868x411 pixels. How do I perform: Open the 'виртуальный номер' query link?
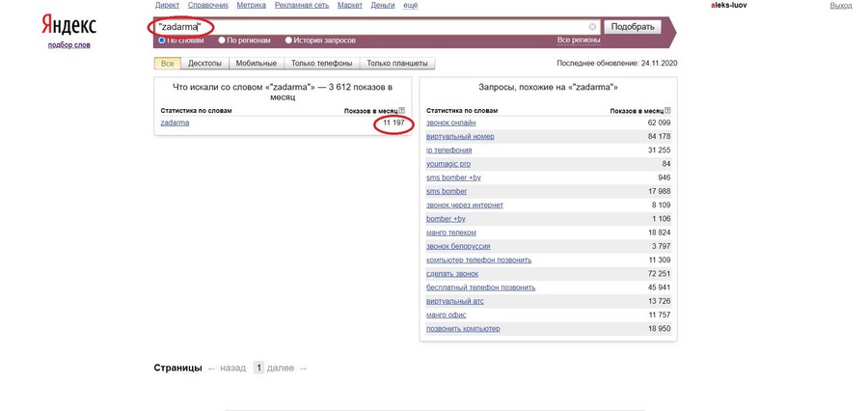(460, 137)
